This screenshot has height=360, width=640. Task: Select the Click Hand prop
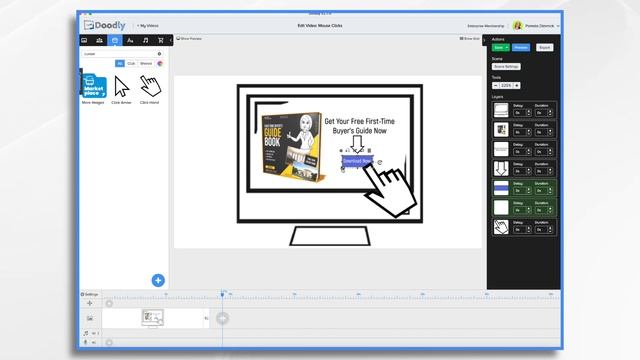pyautogui.click(x=150, y=86)
